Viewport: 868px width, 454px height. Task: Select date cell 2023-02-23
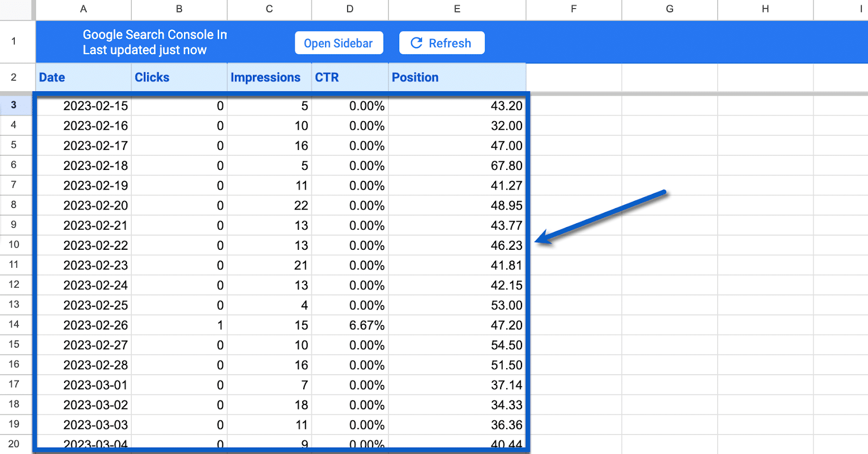coord(84,266)
